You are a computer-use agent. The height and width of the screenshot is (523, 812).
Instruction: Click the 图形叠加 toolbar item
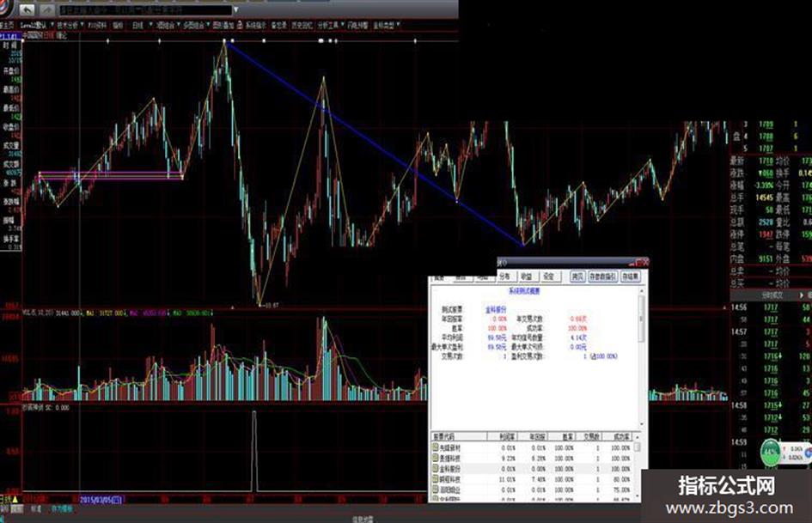click(x=223, y=25)
